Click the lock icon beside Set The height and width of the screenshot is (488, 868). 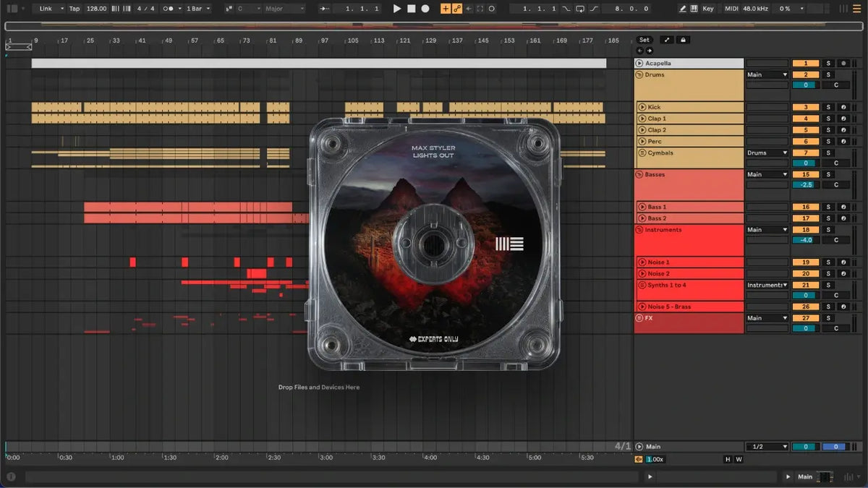[683, 40]
